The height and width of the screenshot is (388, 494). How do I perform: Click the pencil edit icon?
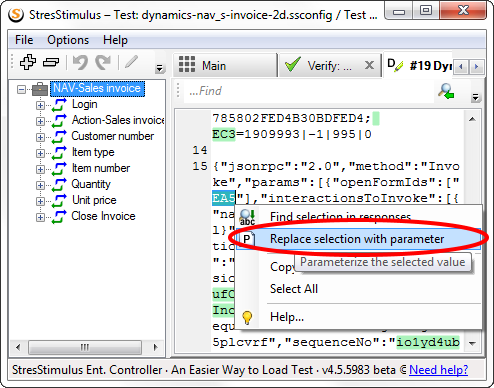(131, 62)
